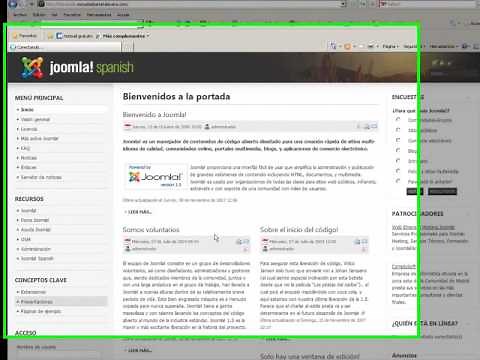
Task: Open the Herramientas menu in the menu bar
Action: coord(99,15)
